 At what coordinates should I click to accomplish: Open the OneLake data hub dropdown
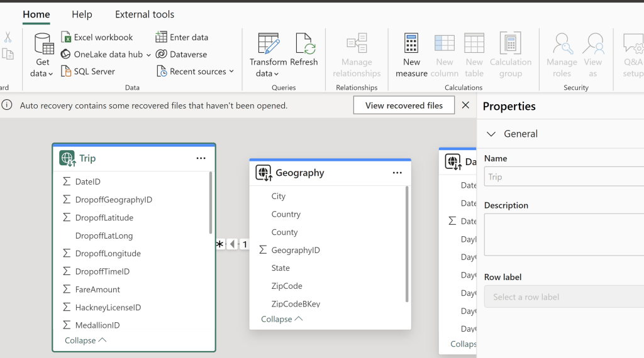pos(148,55)
